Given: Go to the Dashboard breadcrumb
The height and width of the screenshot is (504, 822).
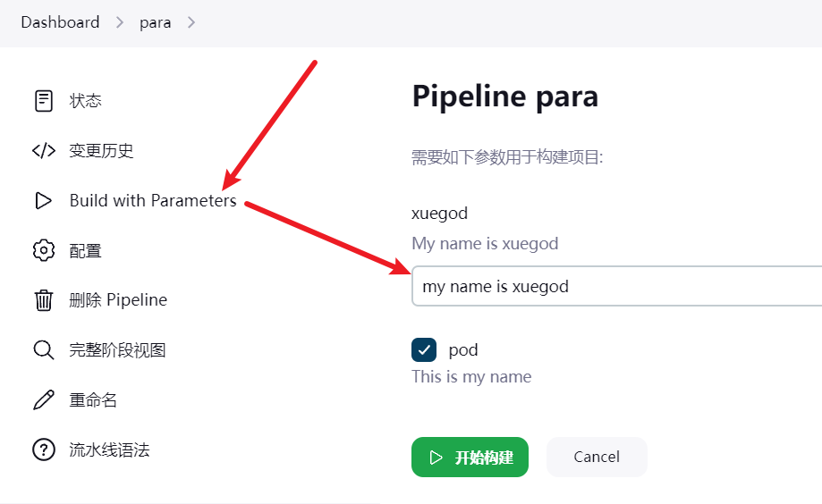Looking at the screenshot, I should (x=60, y=22).
